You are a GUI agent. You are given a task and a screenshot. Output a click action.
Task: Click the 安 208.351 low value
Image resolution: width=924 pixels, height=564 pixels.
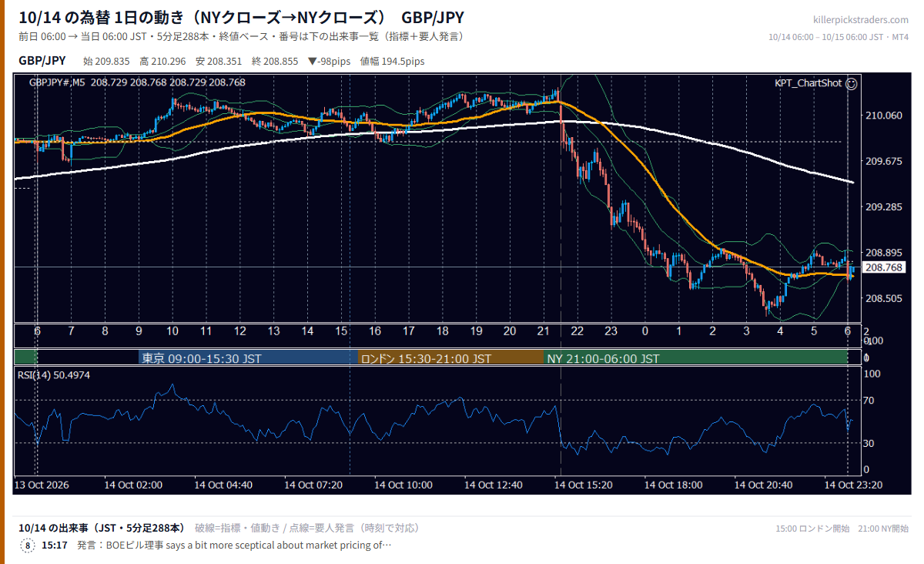(x=219, y=62)
